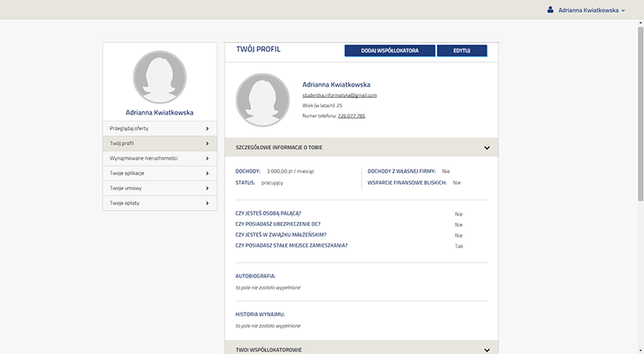Click the Twój profil heading
The width and height of the screenshot is (644, 354).
(x=259, y=49)
